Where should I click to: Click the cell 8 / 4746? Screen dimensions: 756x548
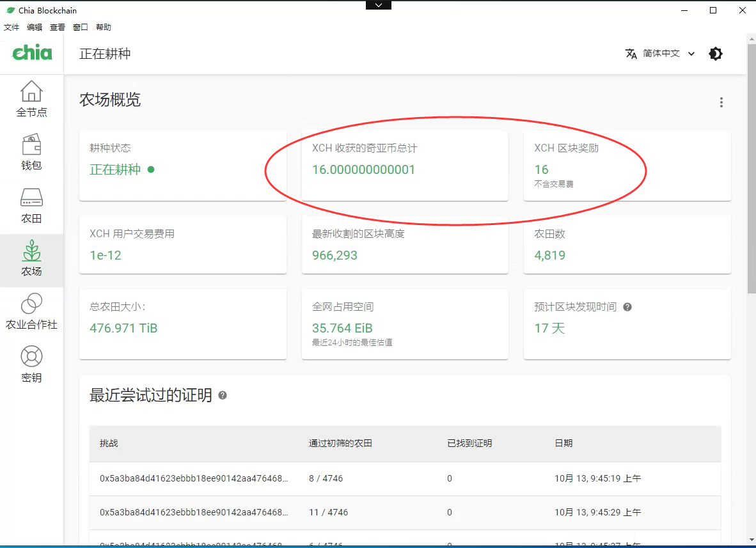point(326,478)
